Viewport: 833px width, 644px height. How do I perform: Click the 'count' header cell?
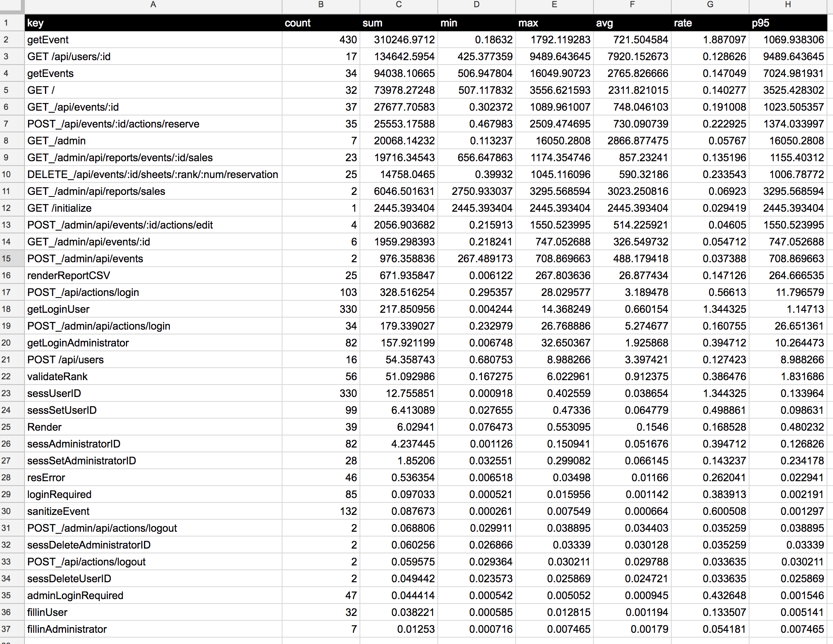[321, 23]
